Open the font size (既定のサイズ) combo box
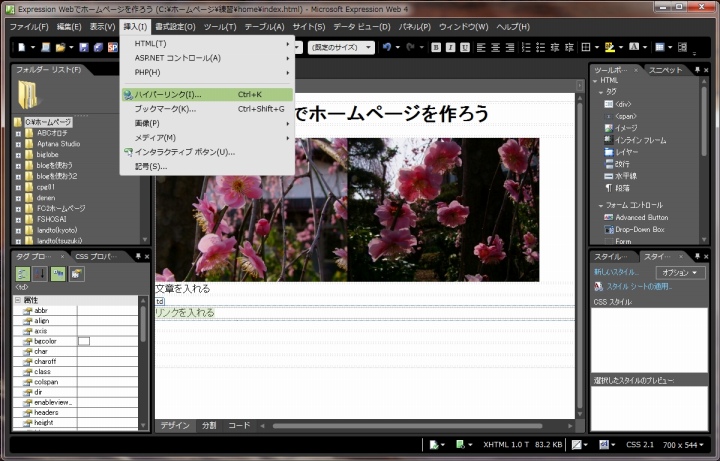This screenshot has height=461, width=720. coord(340,47)
